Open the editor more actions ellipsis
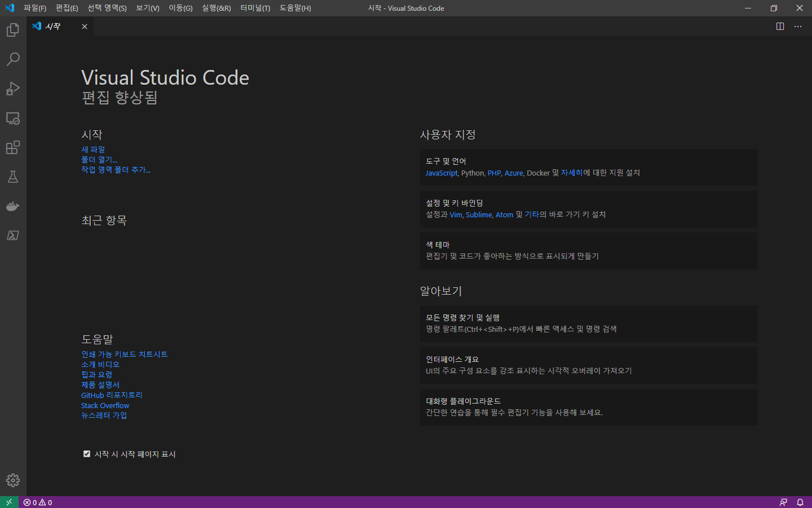Image resolution: width=812 pixels, height=508 pixels. pos(798,27)
